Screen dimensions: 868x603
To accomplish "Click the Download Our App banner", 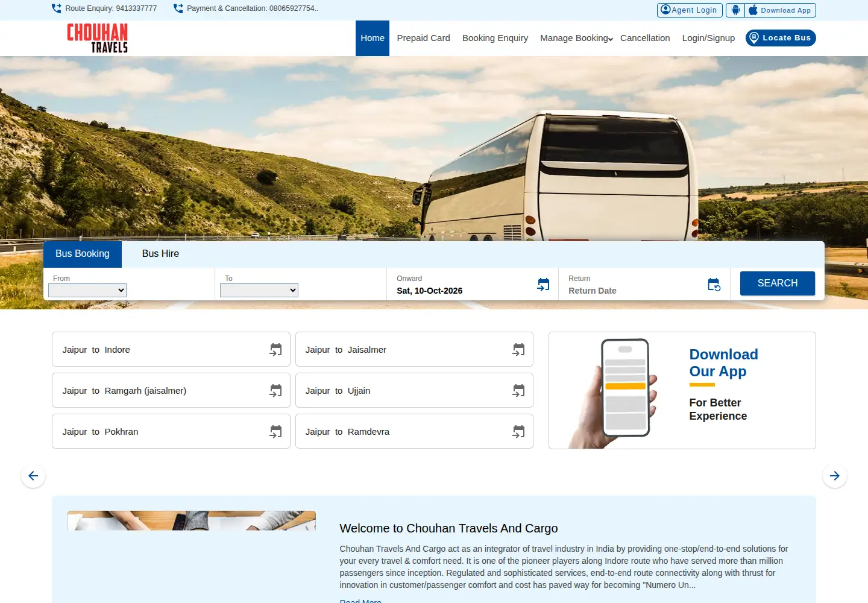I will point(682,390).
